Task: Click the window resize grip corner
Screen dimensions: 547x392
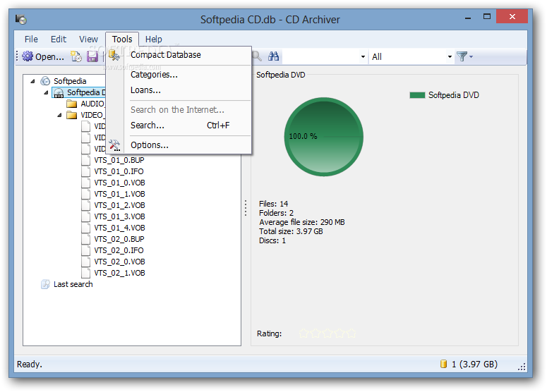Action: click(522, 367)
